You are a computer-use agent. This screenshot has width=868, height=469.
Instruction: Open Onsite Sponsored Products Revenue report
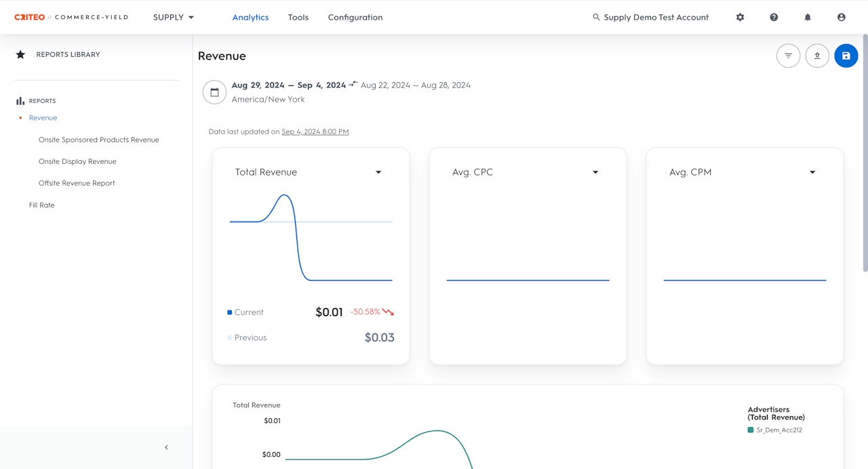99,140
